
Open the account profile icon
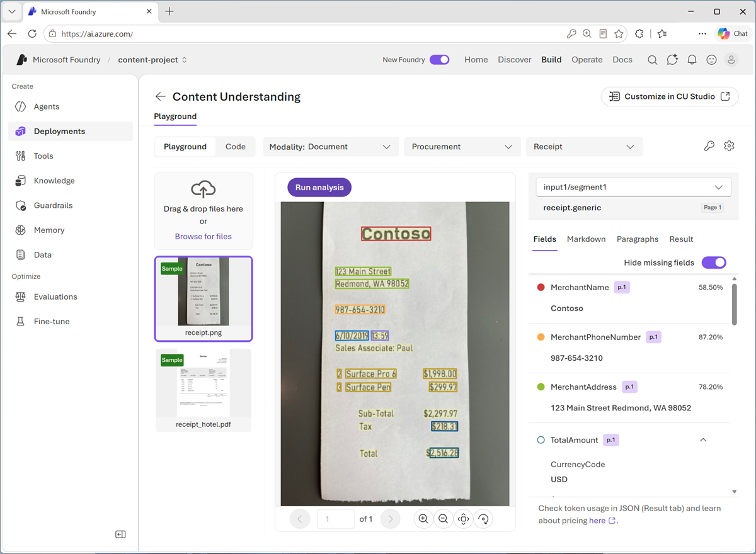pos(731,60)
